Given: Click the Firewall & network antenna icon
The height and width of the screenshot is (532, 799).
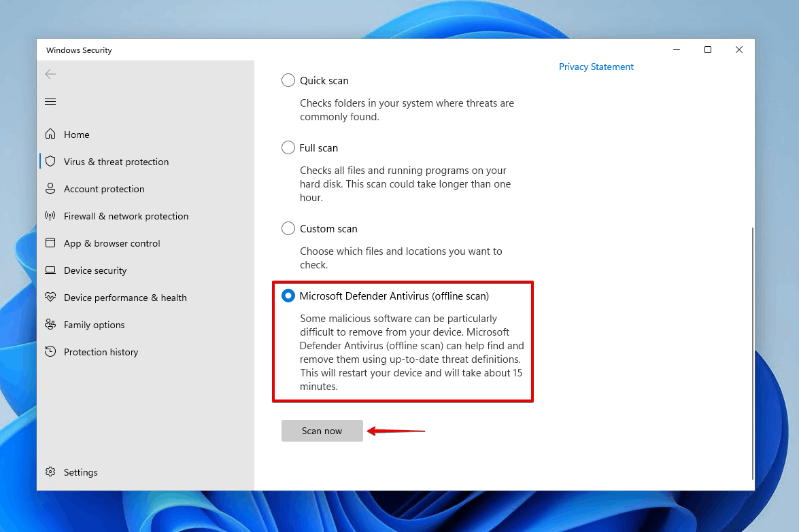Looking at the screenshot, I should (x=50, y=216).
